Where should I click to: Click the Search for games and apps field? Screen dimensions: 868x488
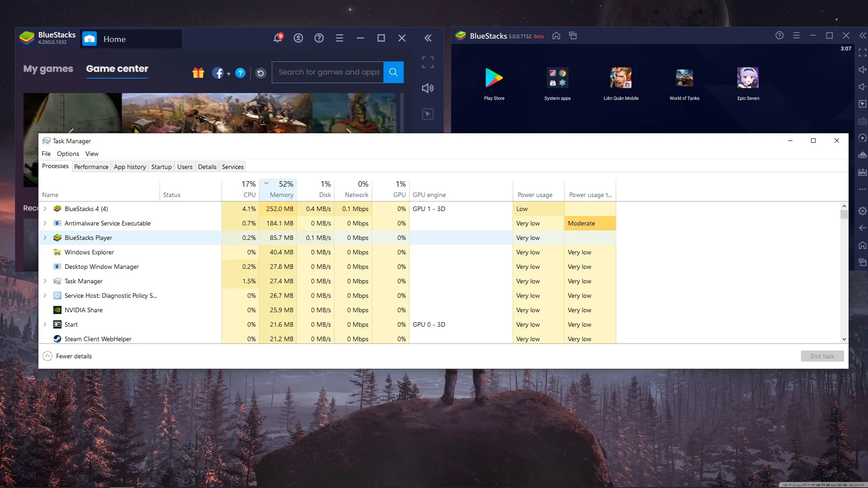pos(328,72)
